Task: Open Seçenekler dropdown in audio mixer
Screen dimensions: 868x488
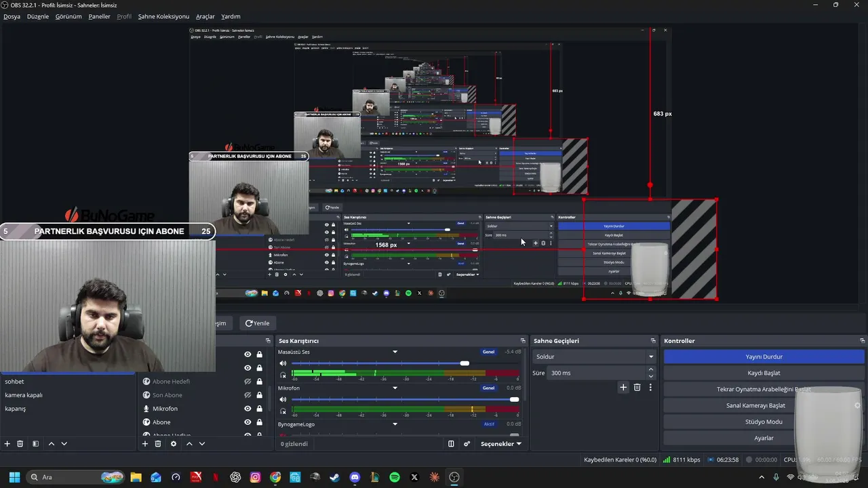Action: point(501,444)
